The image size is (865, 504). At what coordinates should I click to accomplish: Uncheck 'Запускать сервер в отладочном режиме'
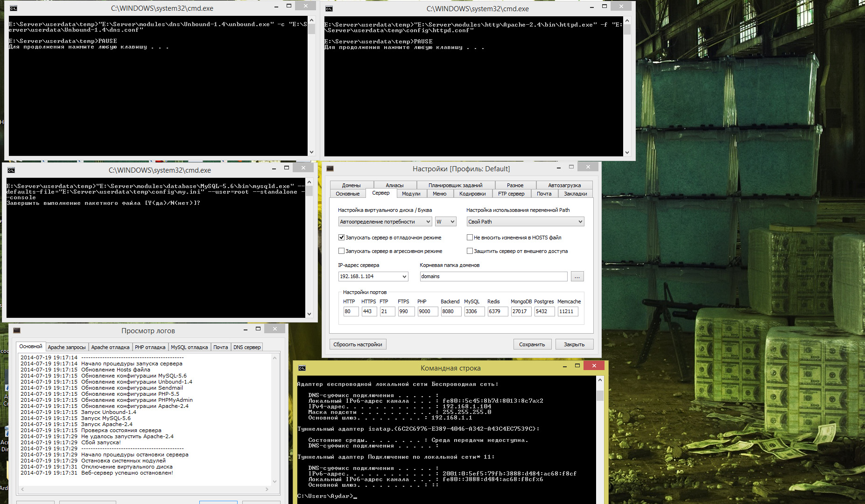pos(341,238)
